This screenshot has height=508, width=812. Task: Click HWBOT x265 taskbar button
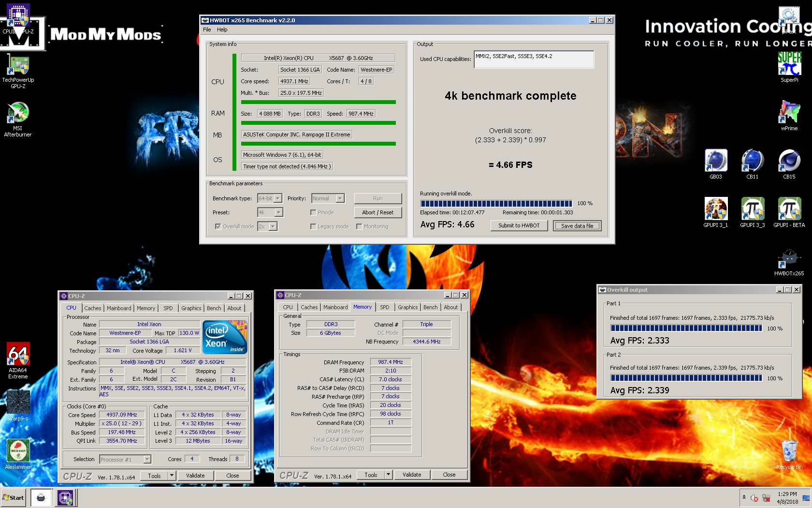pos(41,497)
